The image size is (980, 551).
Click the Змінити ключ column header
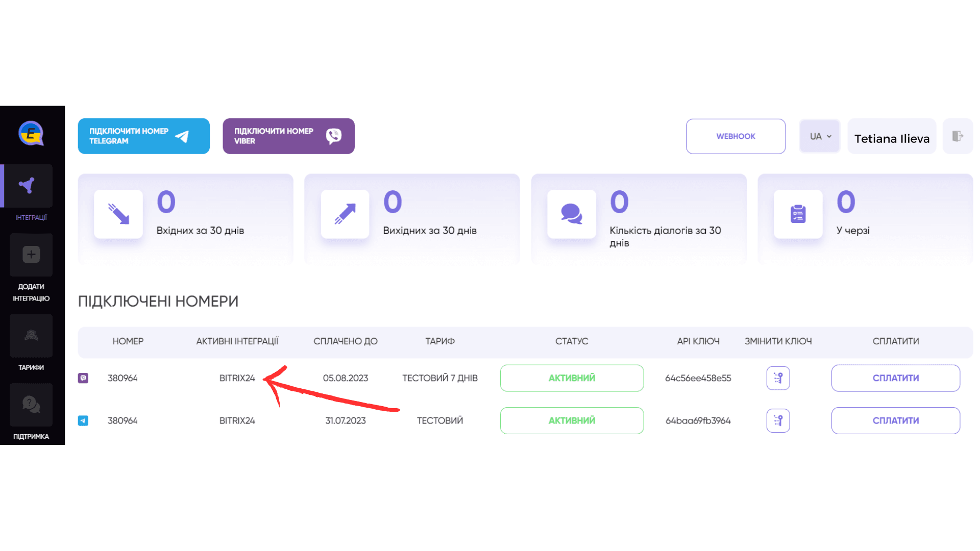778,341
